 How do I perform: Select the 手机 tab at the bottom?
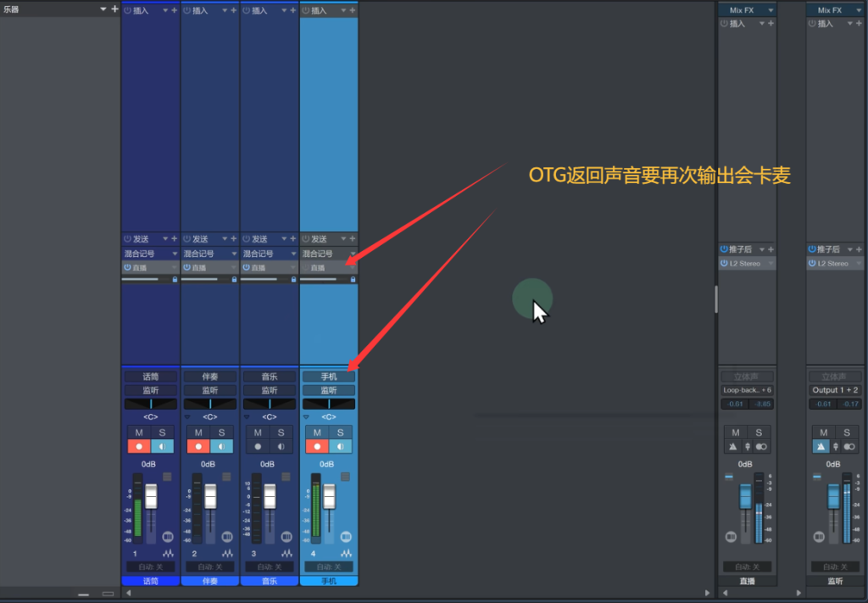[329, 581]
